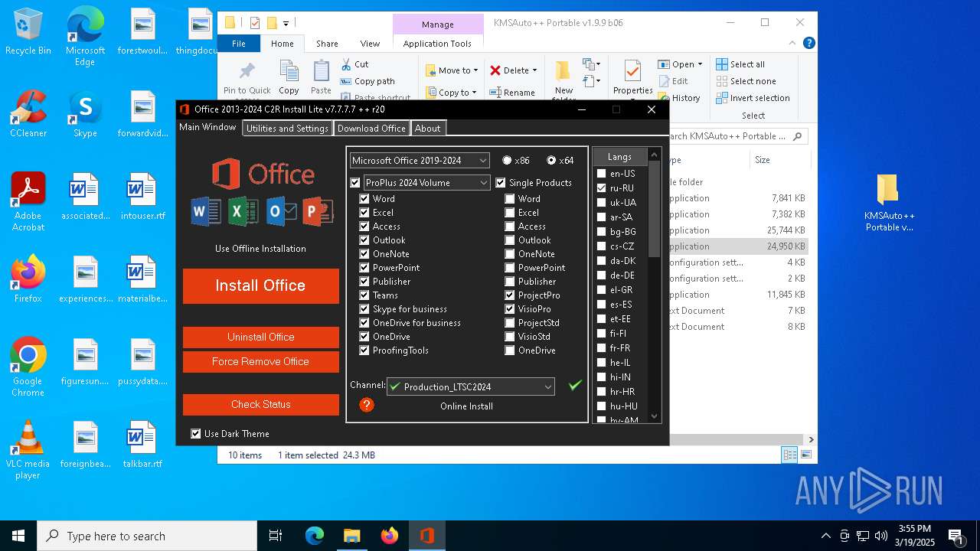This screenshot has height=551, width=980.
Task: Click Cut in the Explorer ribbon
Action: tap(354, 64)
